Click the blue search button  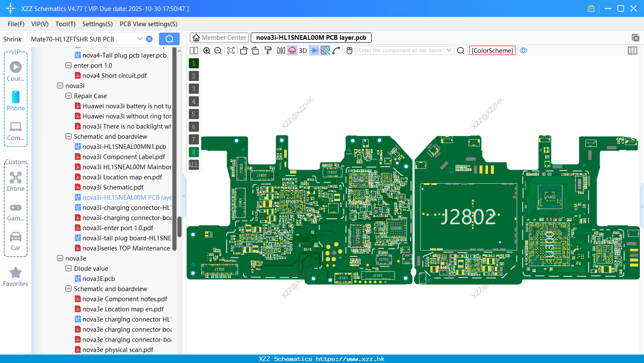click(x=169, y=39)
